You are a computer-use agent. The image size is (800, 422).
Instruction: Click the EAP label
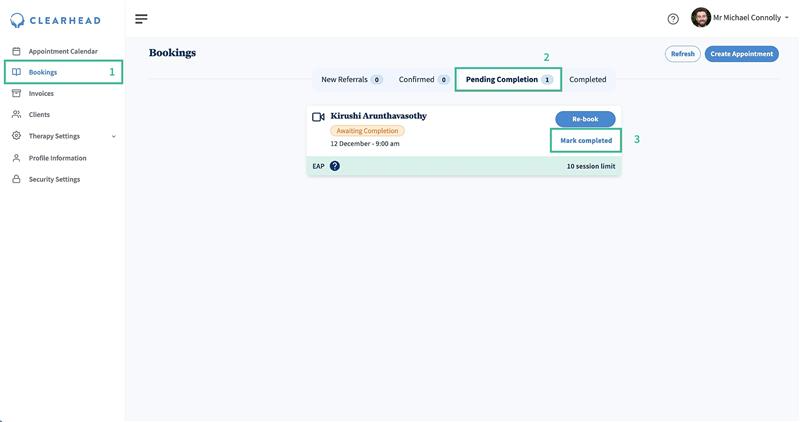318,166
